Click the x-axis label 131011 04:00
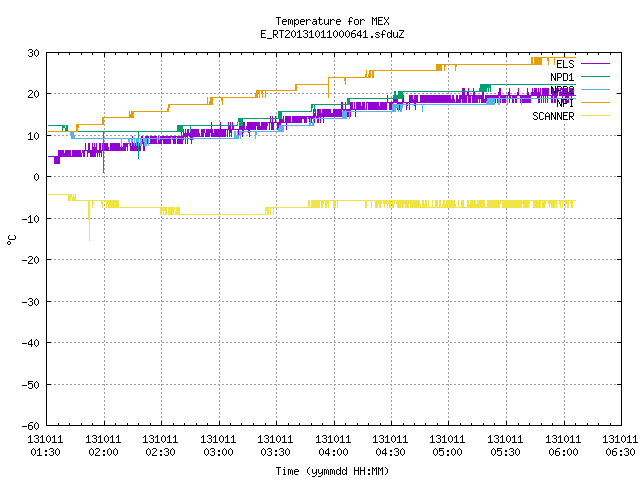 pos(333,446)
